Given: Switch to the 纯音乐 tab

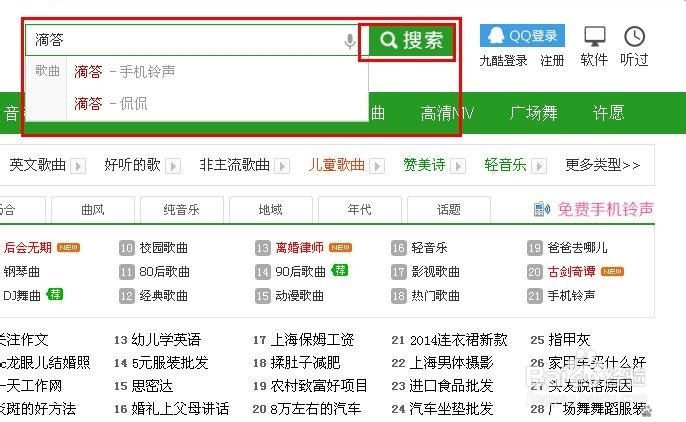Looking at the screenshot, I should (x=182, y=210).
